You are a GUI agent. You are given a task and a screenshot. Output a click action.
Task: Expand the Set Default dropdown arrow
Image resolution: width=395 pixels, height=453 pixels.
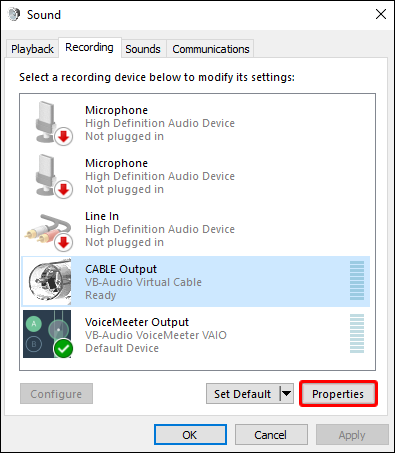point(286,394)
